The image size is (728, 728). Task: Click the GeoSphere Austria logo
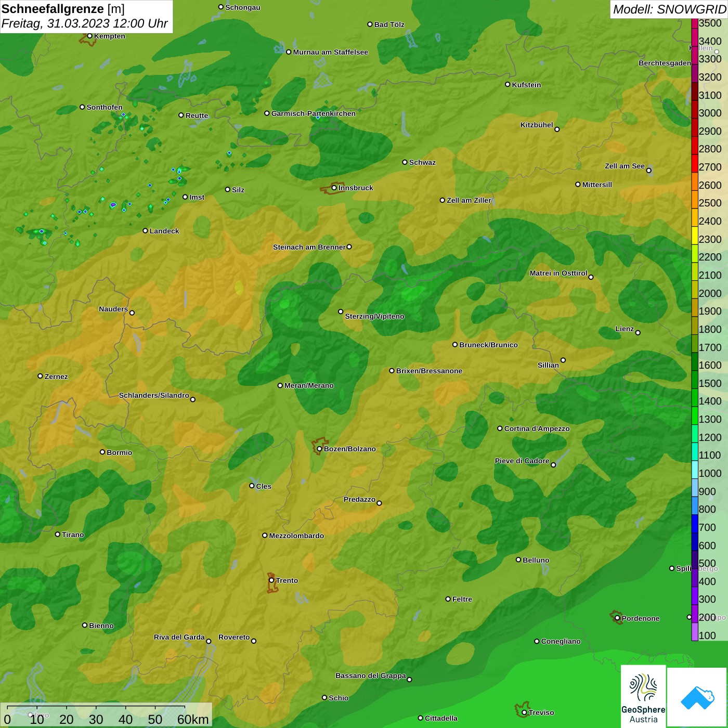[x=643, y=696]
